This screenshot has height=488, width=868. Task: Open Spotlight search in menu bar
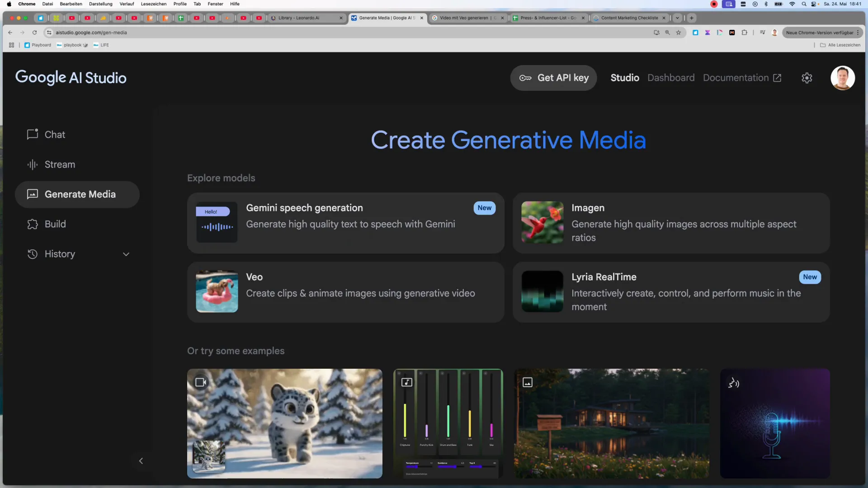click(804, 4)
